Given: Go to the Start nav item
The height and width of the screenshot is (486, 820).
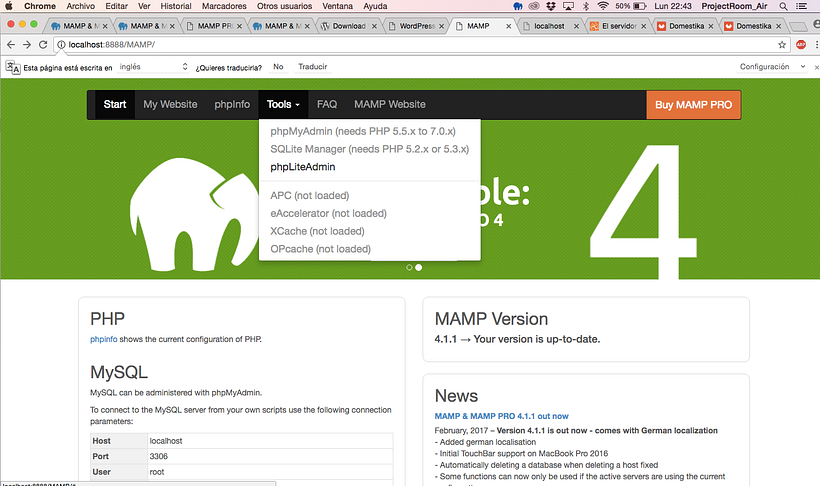Looking at the screenshot, I should click(115, 105).
